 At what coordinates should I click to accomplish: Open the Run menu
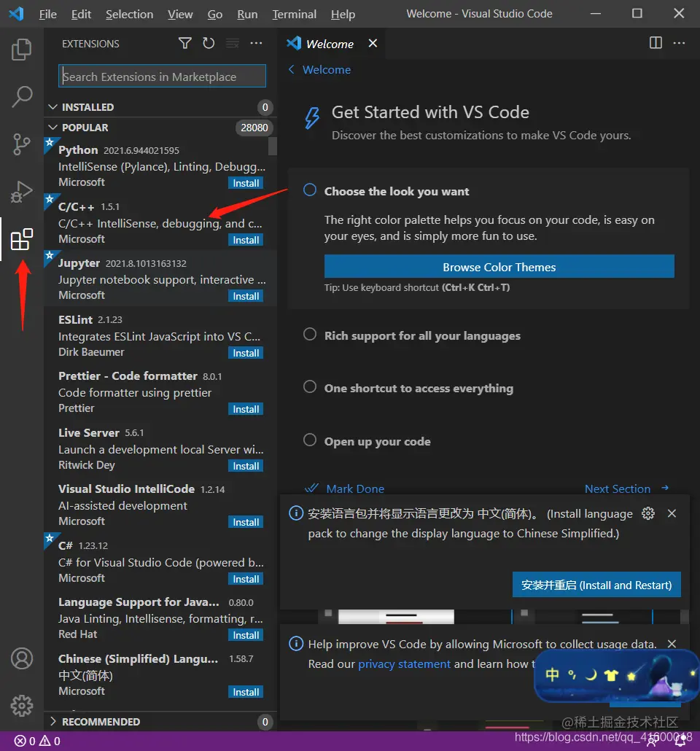(247, 15)
